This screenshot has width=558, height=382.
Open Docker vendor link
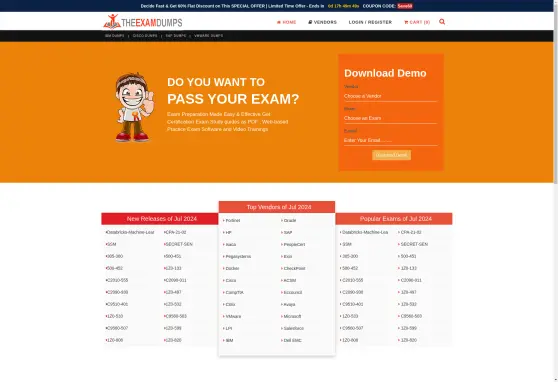tap(232, 269)
